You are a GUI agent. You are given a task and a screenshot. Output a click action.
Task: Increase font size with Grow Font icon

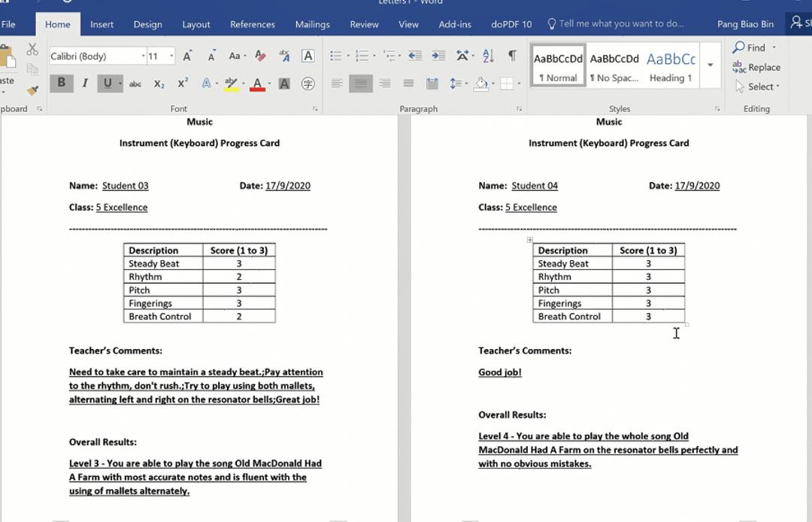click(x=187, y=56)
